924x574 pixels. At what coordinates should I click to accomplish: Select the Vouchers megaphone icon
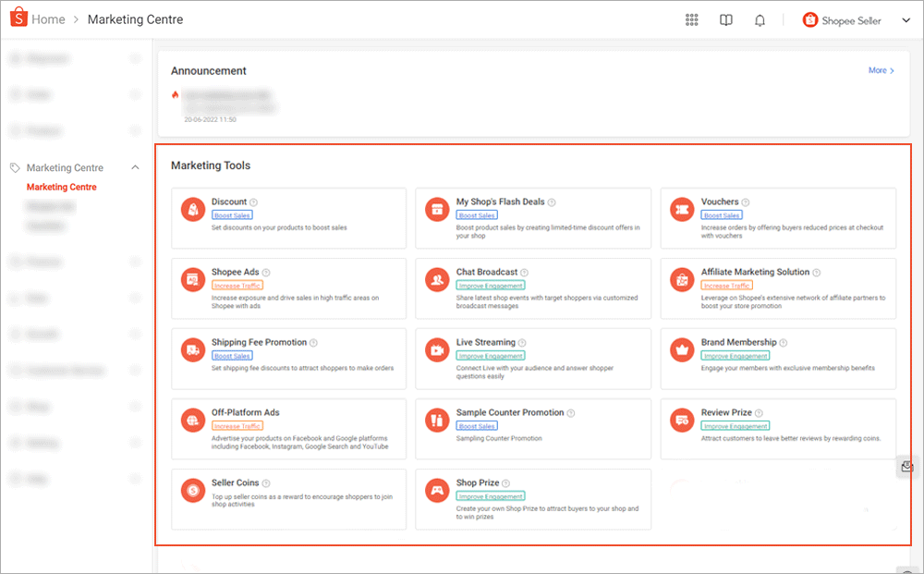(681, 209)
